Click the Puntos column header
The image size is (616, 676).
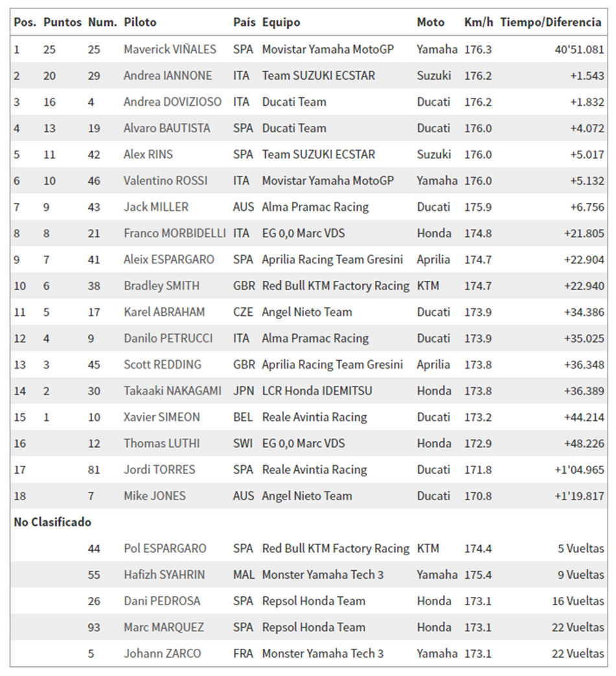coord(62,23)
